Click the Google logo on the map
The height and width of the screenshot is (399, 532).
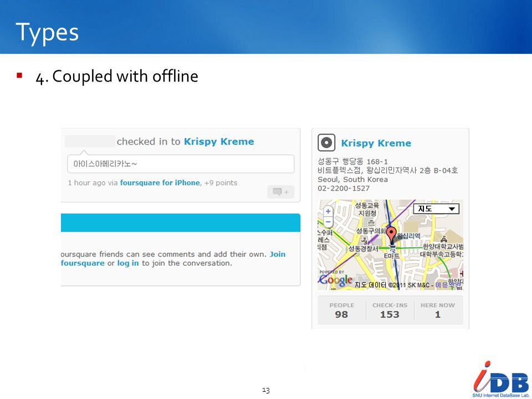click(x=335, y=280)
